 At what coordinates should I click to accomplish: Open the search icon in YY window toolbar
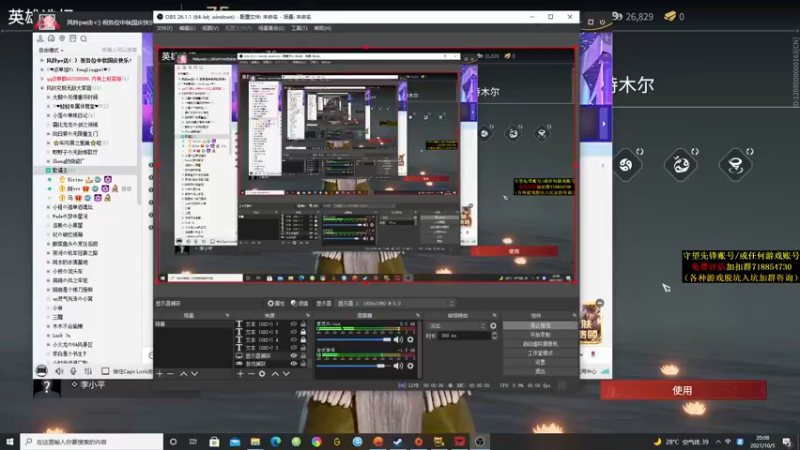pos(84,38)
